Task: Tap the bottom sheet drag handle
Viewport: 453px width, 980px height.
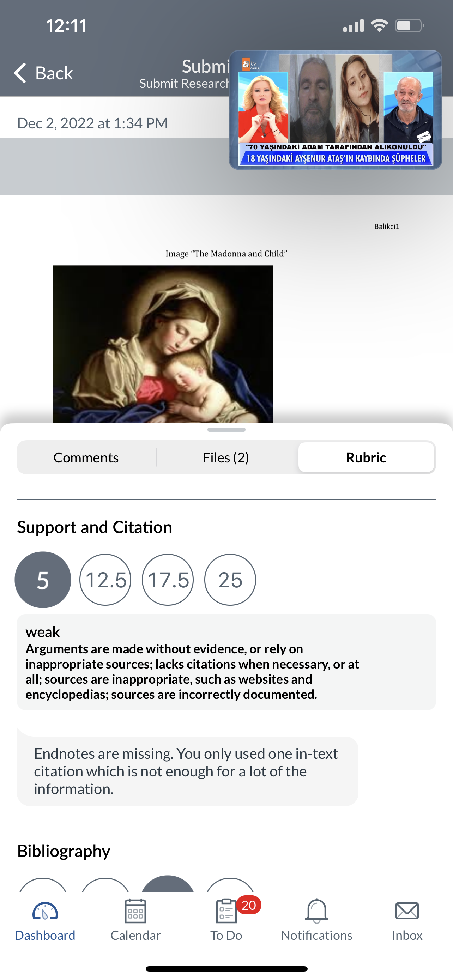Action: coord(226,430)
